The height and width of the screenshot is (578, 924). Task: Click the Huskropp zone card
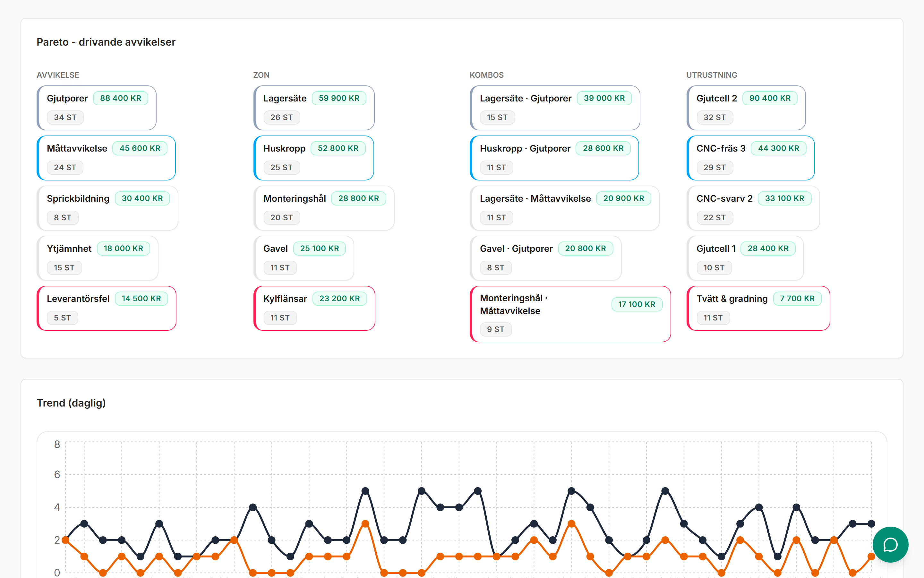coord(313,158)
